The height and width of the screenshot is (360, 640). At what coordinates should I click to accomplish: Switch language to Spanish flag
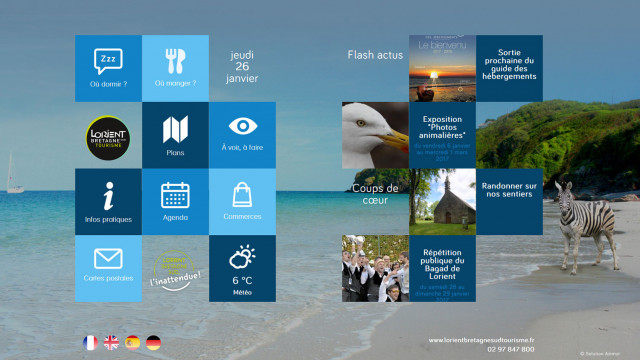[x=132, y=343]
